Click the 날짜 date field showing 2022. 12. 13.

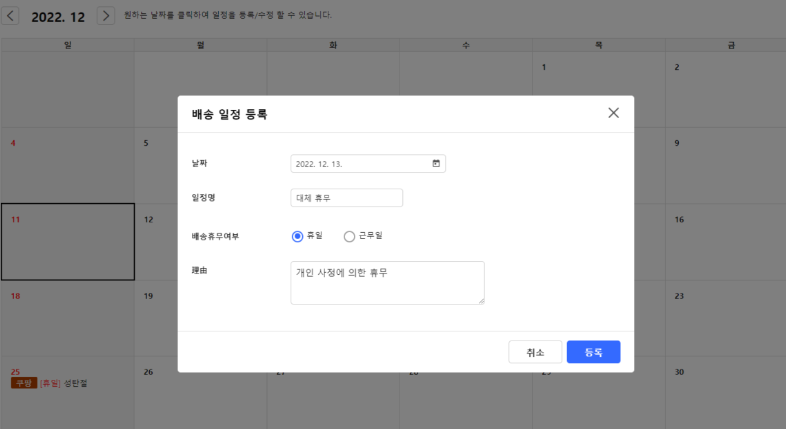[360, 163]
